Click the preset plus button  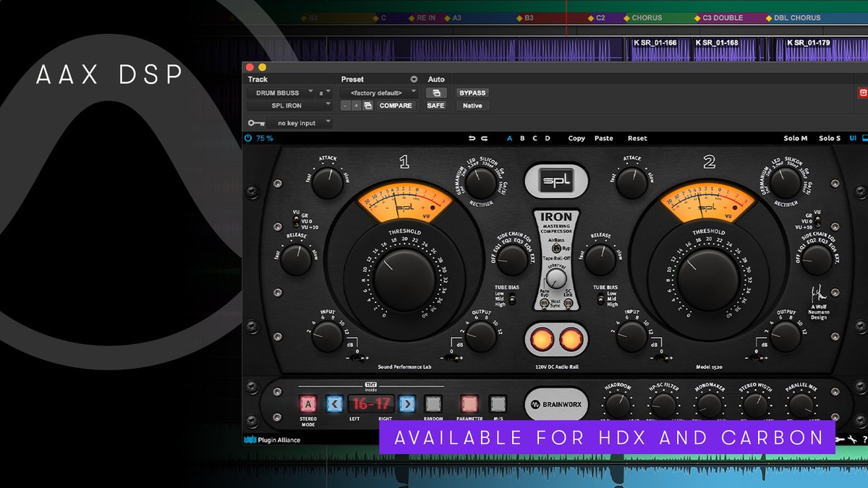[x=356, y=106]
